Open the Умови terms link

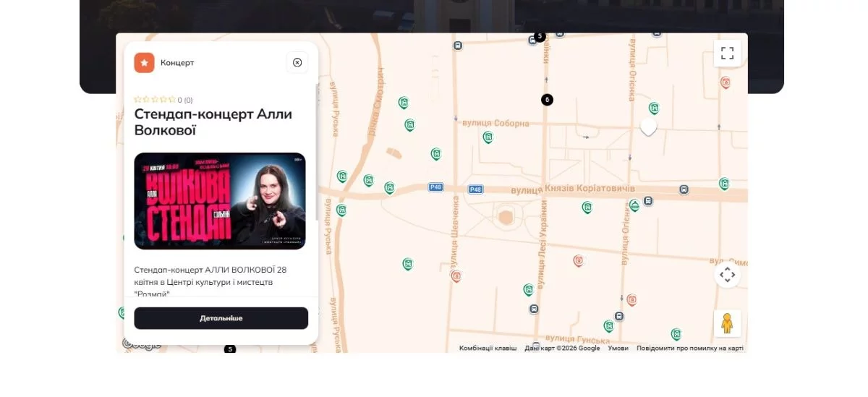click(618, 348)
